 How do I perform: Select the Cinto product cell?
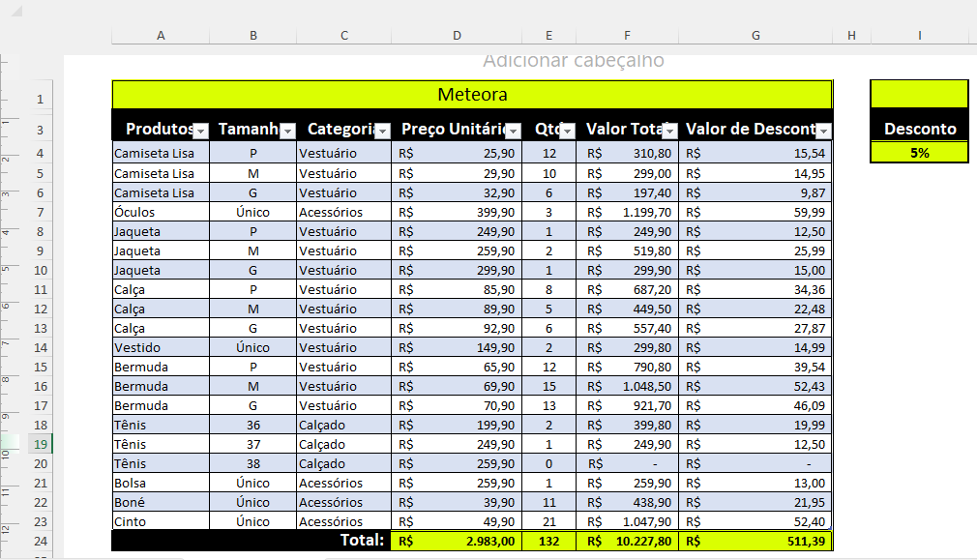(161, 521)
